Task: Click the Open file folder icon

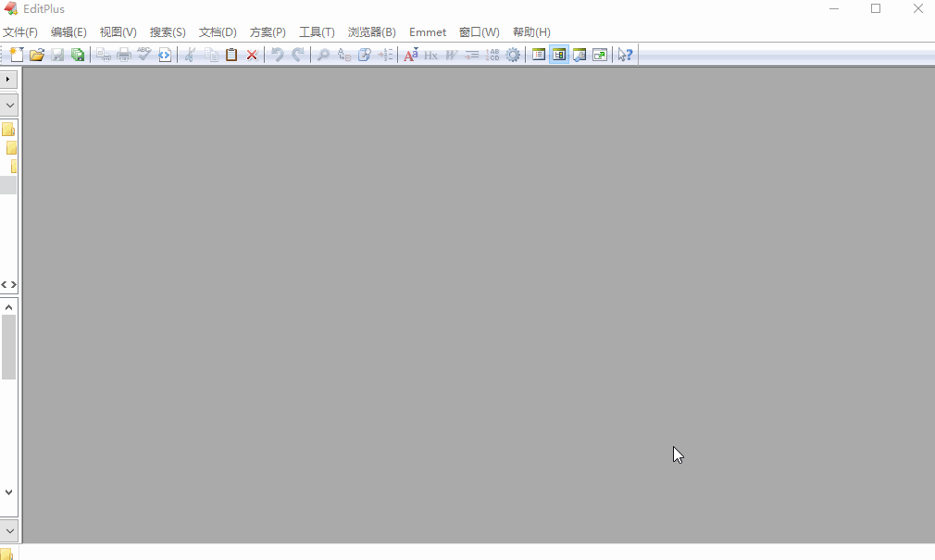Action: tap(37, 55)
